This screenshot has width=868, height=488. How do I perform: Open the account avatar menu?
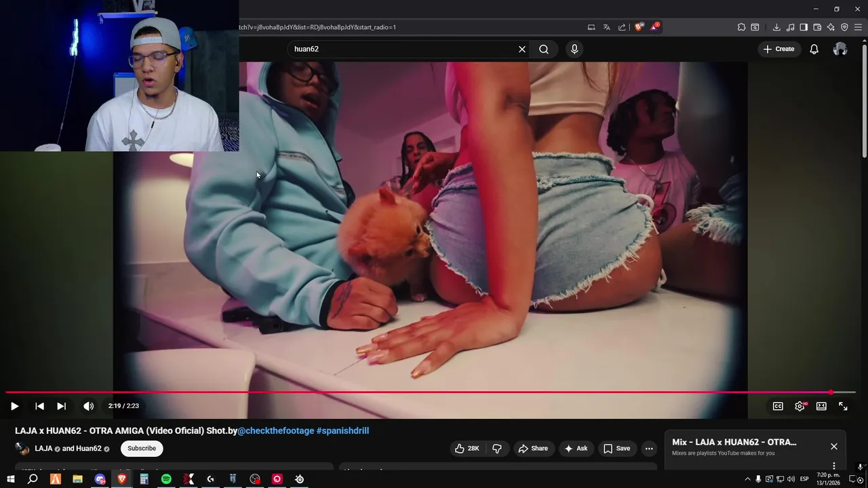840,49
